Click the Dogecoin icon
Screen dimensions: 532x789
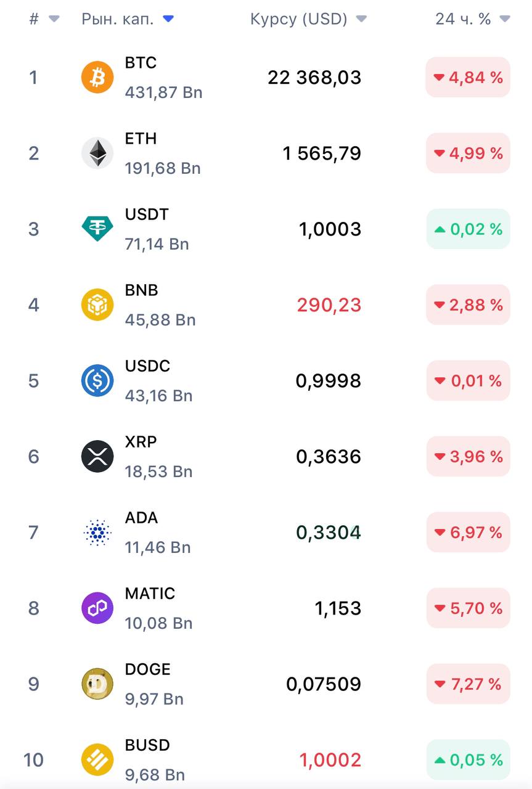tap(97, 684)
